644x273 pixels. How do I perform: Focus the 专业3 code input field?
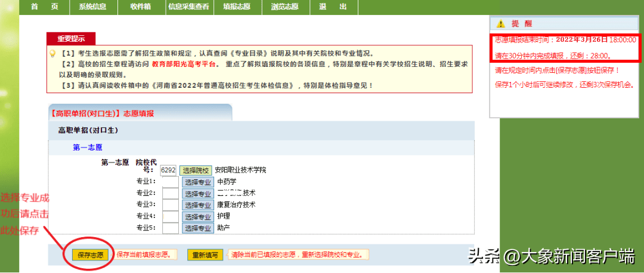(x=171, y=205)
